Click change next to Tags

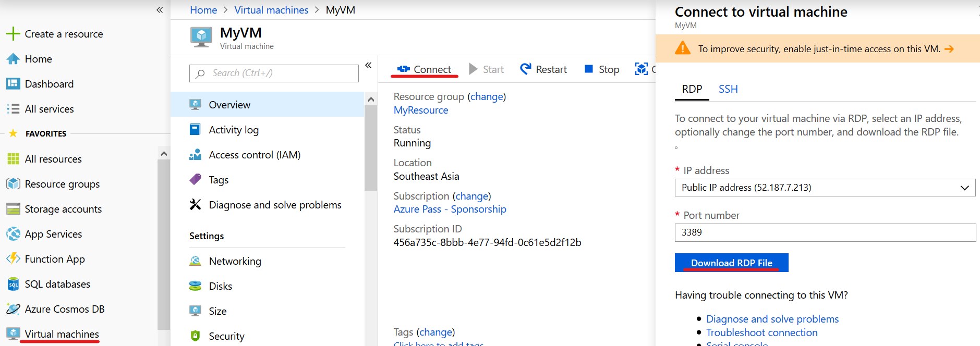[x=435, y=332]
